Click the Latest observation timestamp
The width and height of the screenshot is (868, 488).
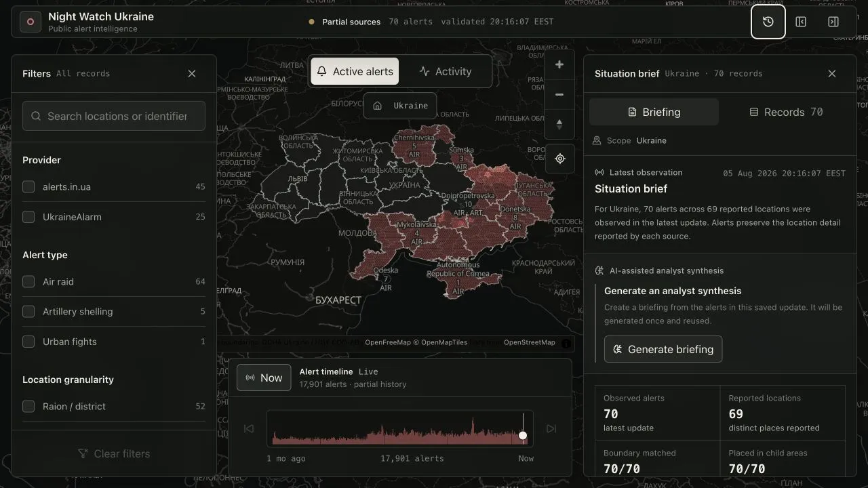(x=784, y=174)
